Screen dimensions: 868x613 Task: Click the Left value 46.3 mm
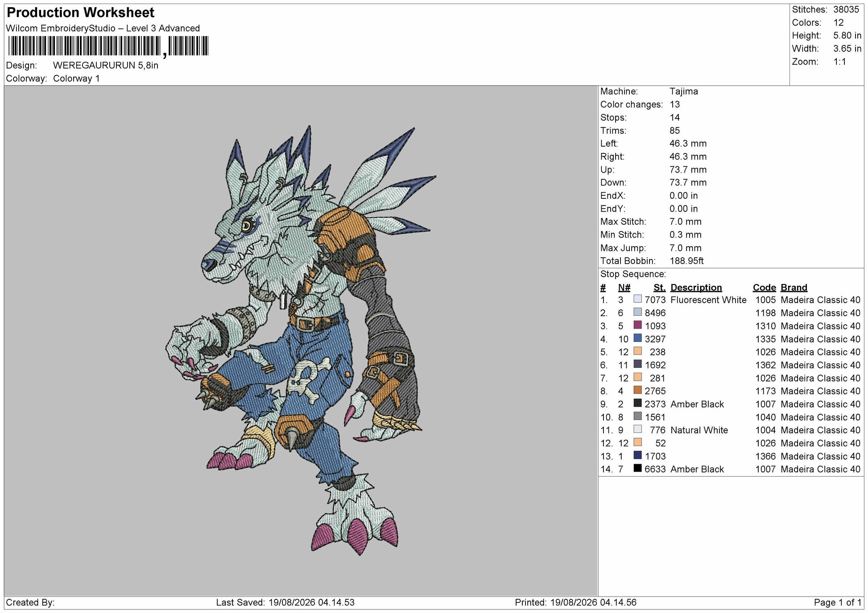click(688, 144)
